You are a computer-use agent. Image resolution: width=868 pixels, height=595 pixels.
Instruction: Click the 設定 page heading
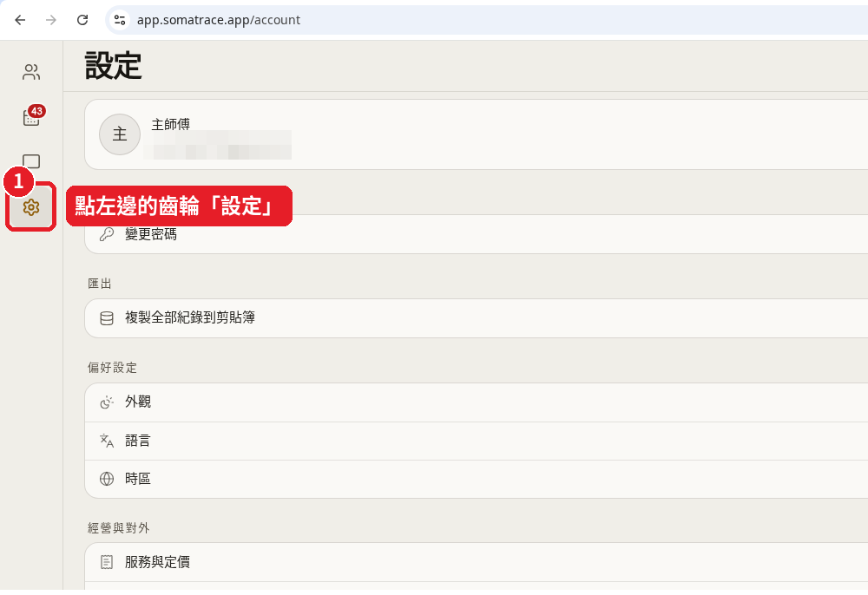point(114,66)
